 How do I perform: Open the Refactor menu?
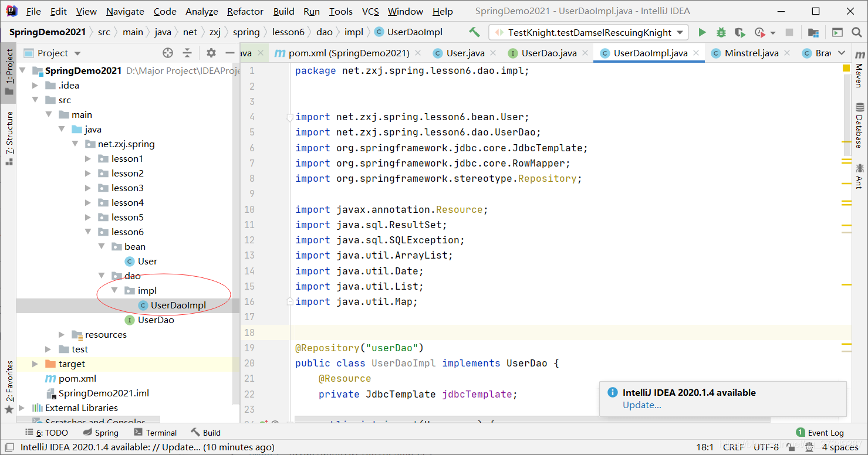(245, 11)
